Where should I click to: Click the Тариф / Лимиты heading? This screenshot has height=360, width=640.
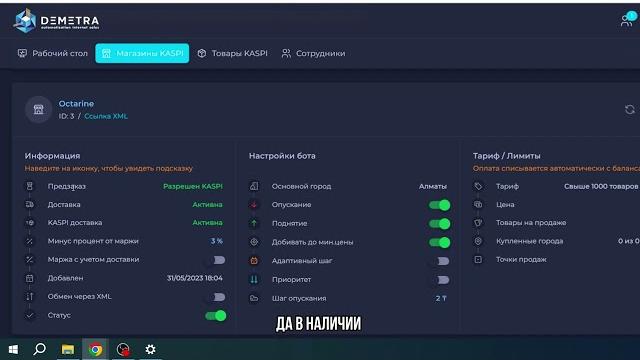pyautogui.click(x=507, y=156)
